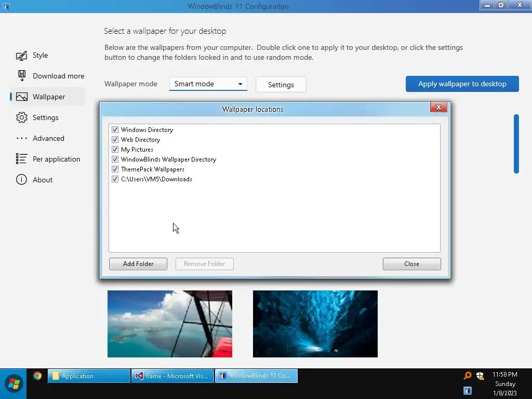Uncheck ThemePack Wallpapers checkbox

click(x=115, y=169)
